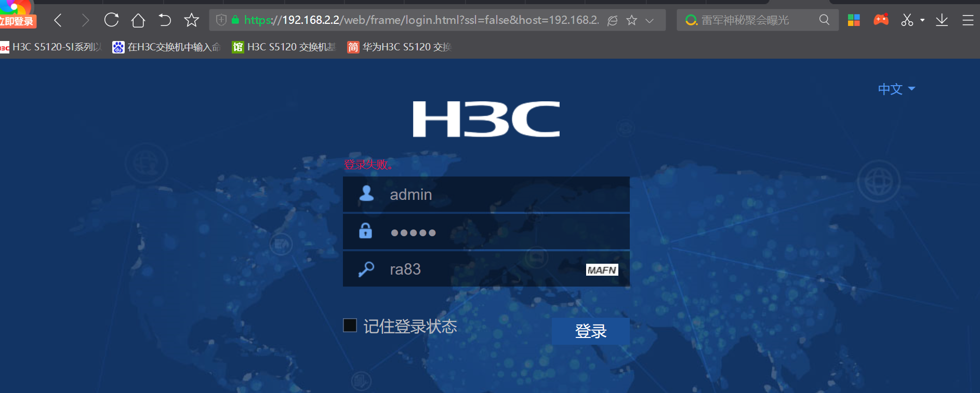
Task: Click the password field with dots
Action: 486,232
